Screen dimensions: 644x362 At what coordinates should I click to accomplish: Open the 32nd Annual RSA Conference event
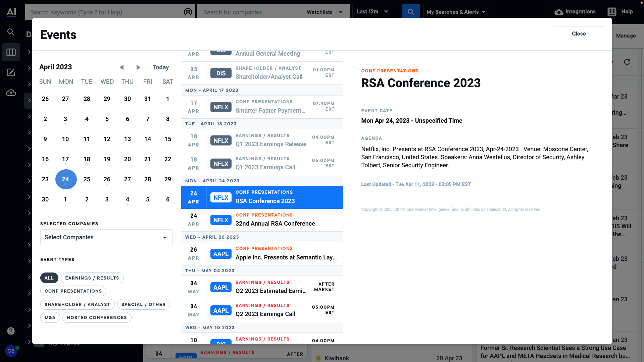tap(262, 220)
